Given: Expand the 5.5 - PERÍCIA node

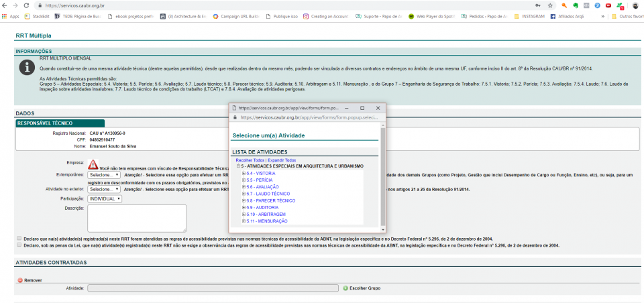Looking at the screenshot, I should coord(244,180).
